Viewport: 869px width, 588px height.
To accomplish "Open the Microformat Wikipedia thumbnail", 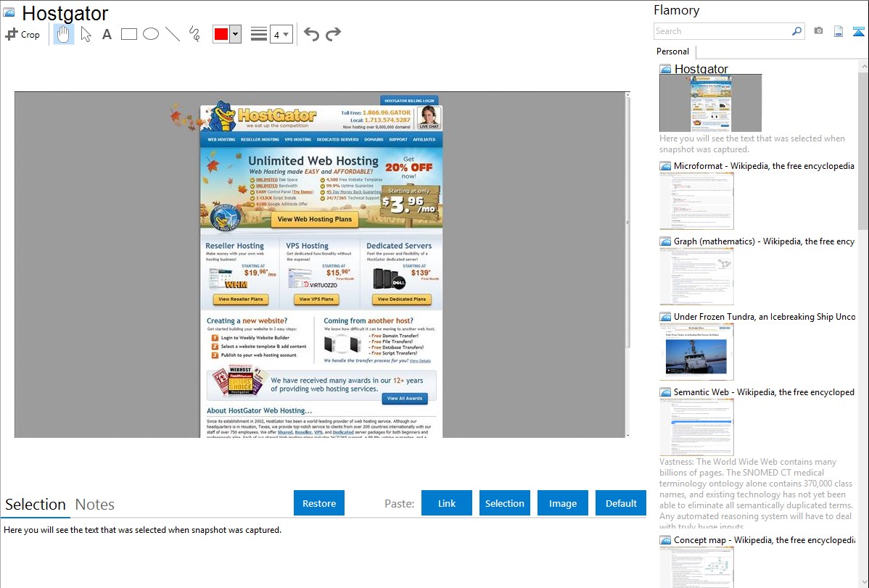I will 696,201.
